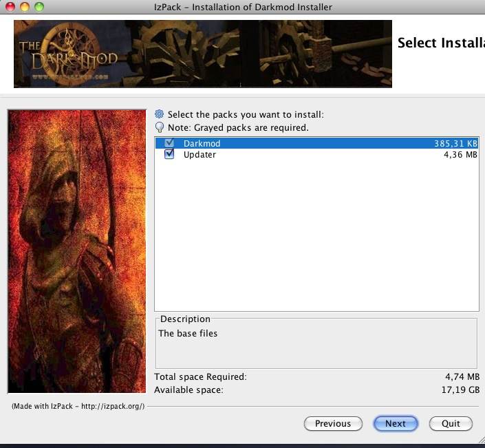Click the Previous button

tap(333, 423)
